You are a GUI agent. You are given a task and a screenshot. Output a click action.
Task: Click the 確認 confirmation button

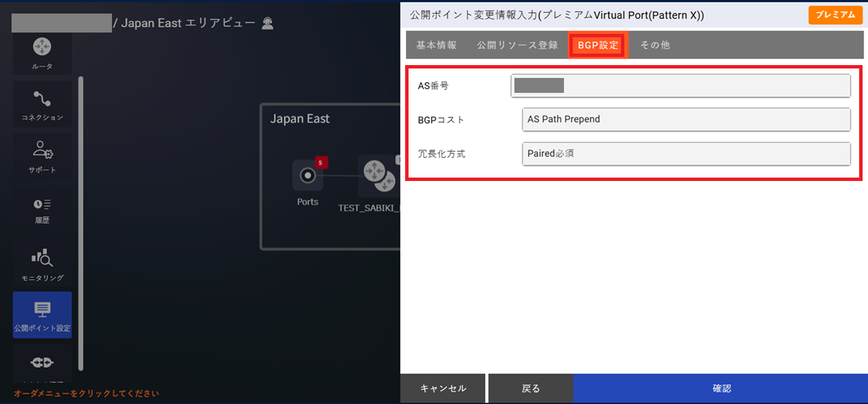[x=721, y=388]
